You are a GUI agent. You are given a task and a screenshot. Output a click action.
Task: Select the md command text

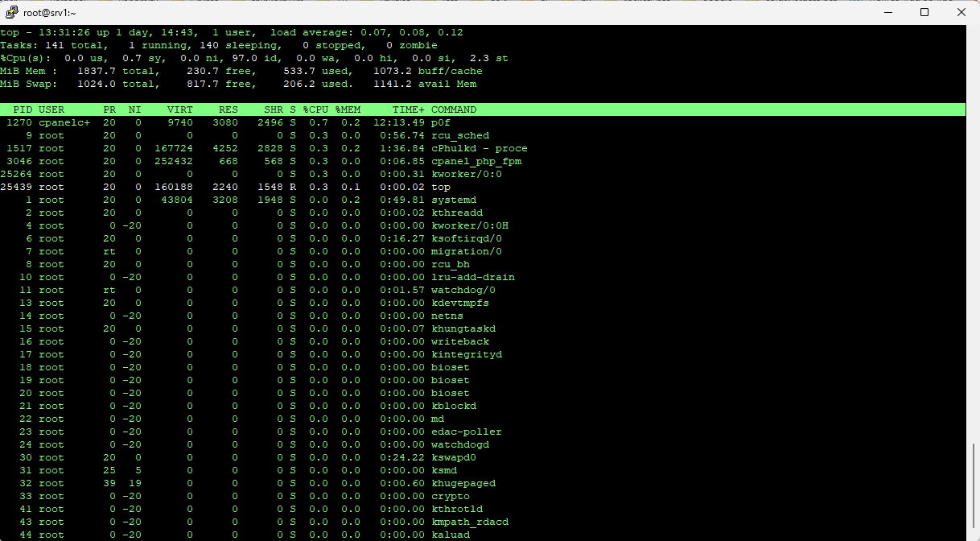[438, 419]
